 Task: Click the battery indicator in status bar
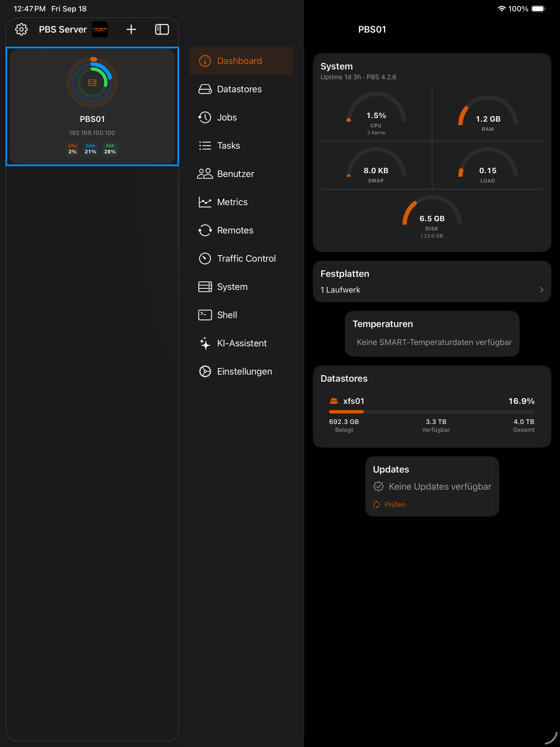click(538, 9)
